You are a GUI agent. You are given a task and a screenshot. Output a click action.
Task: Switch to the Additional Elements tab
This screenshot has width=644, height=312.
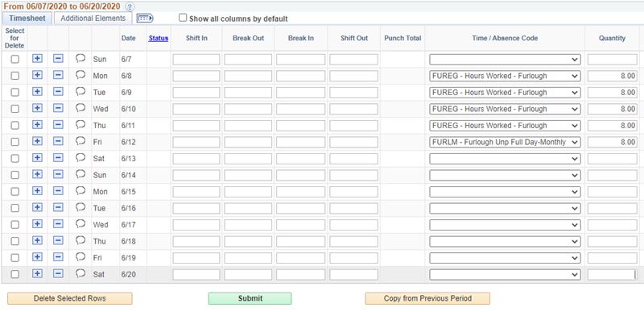93,18
